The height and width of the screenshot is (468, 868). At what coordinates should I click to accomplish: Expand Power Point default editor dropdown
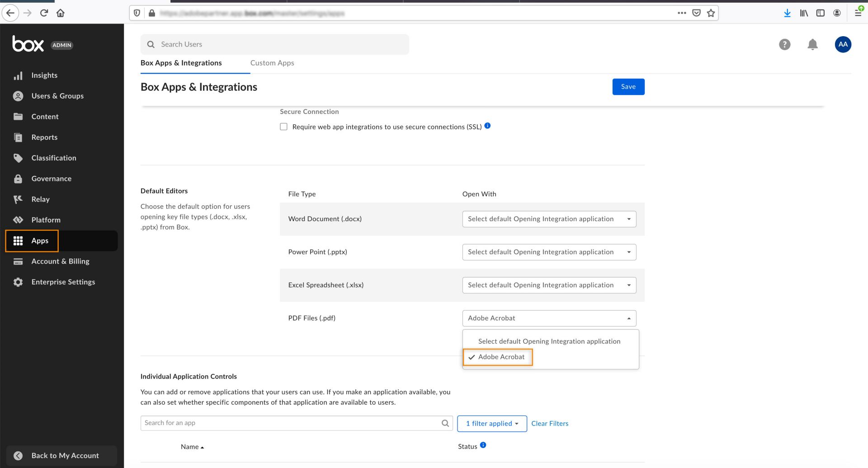pos(549,252)
